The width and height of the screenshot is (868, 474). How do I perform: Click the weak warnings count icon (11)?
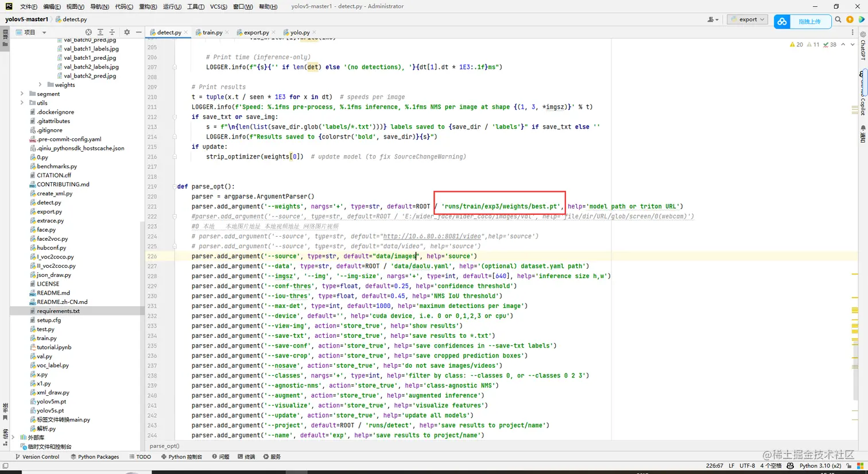pyautogui.click(x=813, y=44)
